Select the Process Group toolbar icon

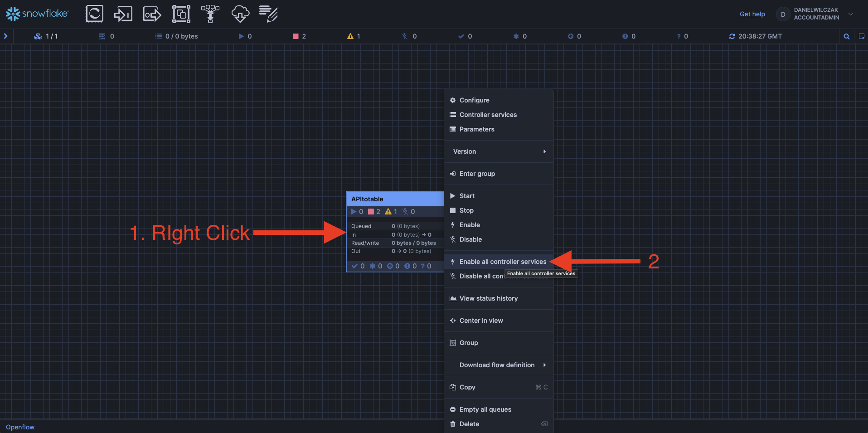tap(181, 14)
